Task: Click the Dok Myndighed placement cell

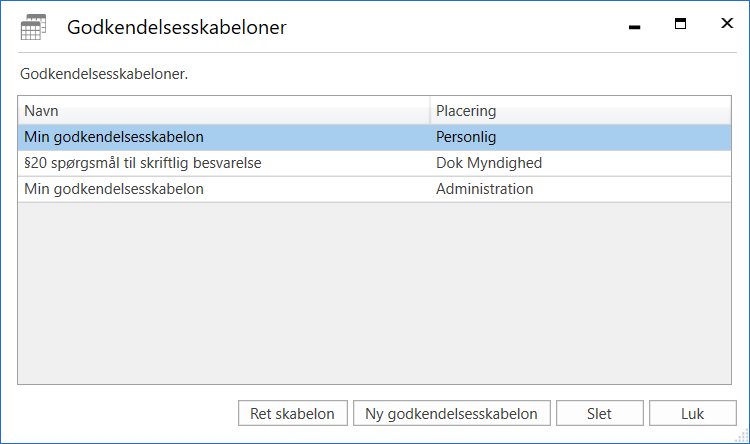Action: click(489, 162)
